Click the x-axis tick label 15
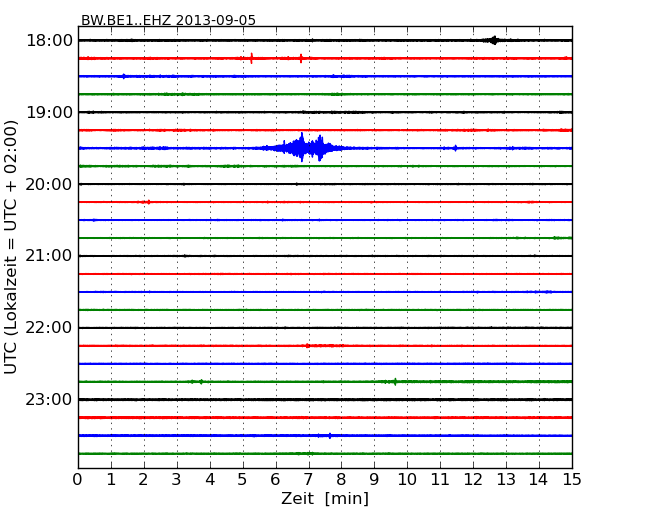The height and width of the screenshot is (520, 650). pyautogui.click(x=572, y=479)
